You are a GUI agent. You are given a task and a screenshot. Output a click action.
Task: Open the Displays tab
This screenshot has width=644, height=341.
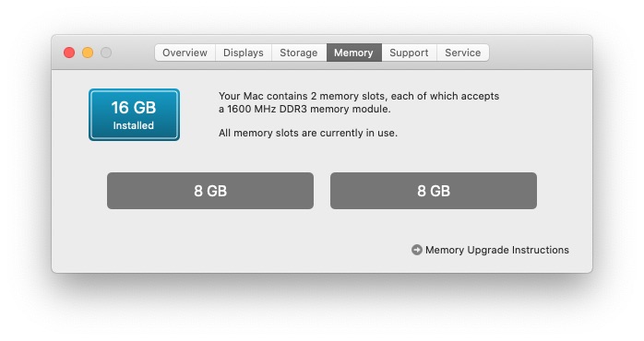pos(244,53)
